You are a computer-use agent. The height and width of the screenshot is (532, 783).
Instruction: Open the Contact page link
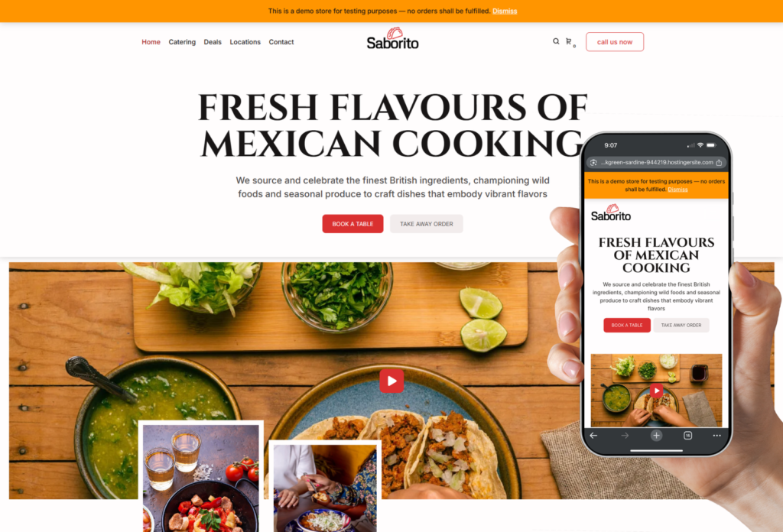[x=281, y=42]
